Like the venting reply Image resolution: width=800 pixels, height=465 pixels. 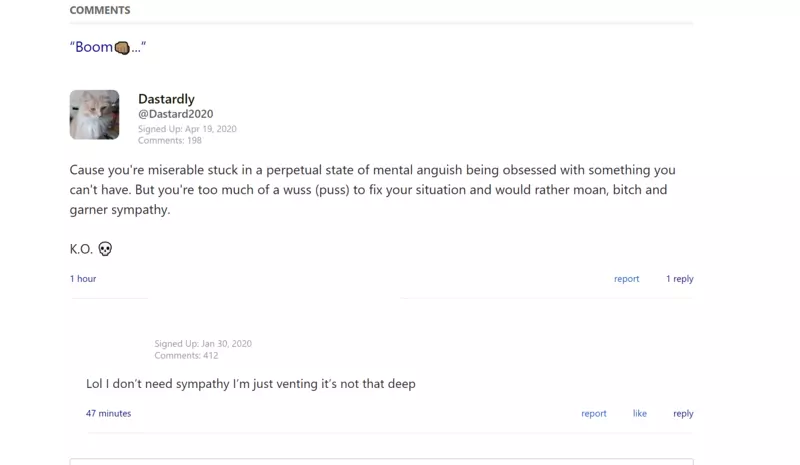640,413
